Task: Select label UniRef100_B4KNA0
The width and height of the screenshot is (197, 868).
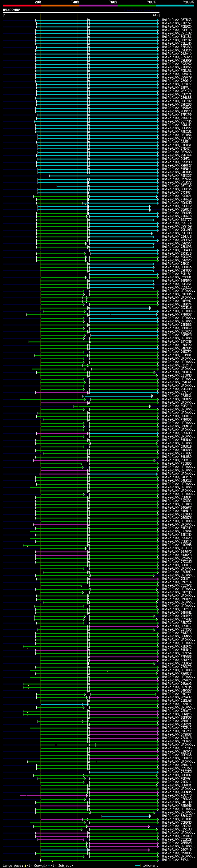Action: click(x=177, y=440)
